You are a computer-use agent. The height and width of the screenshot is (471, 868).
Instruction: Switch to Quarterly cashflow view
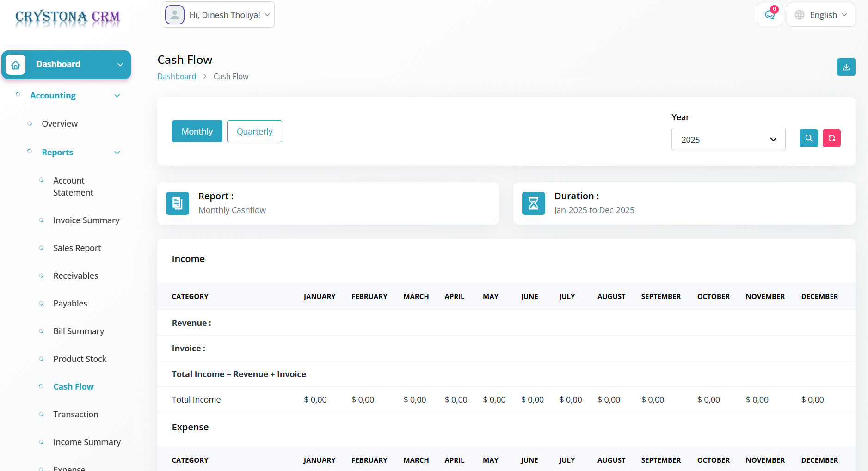coord(254,131)
